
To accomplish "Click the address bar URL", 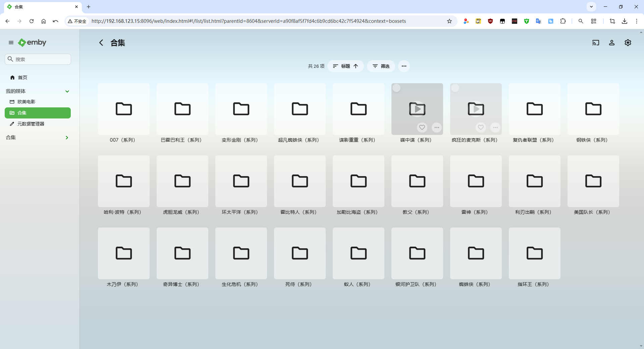I will click(249, 21).
